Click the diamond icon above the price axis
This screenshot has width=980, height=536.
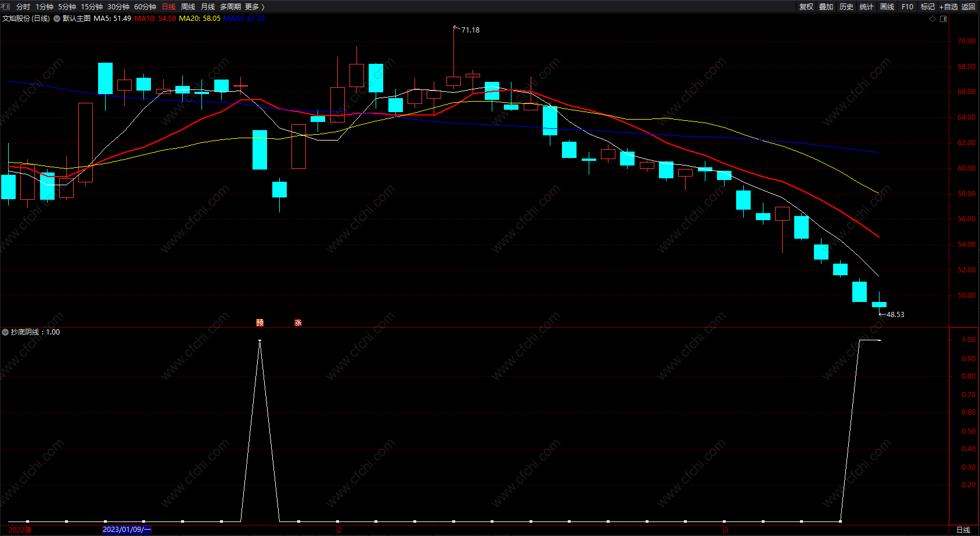[x=933, y=19]
